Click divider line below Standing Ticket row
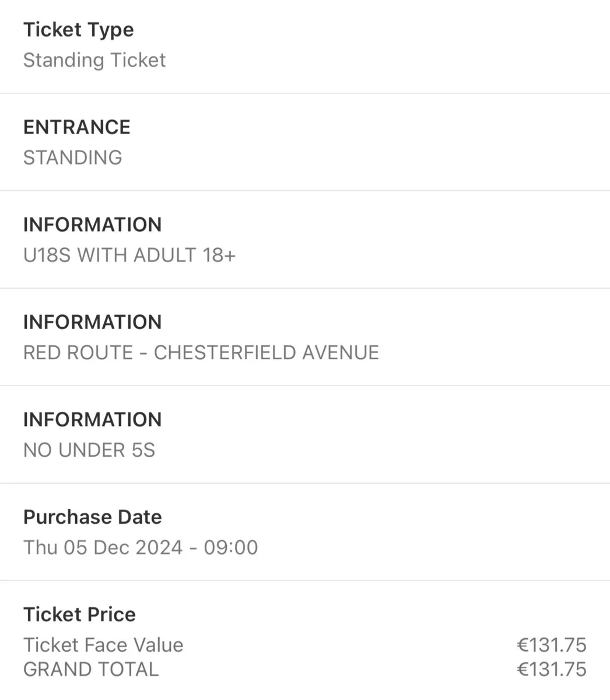The height and width of the screenshot is (700, 610). pos(305,93)
